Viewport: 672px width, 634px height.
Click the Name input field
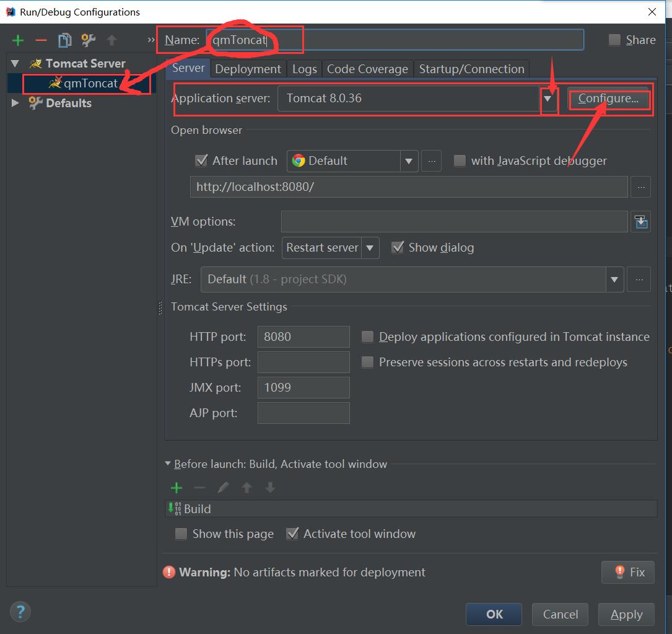(395, 40)
